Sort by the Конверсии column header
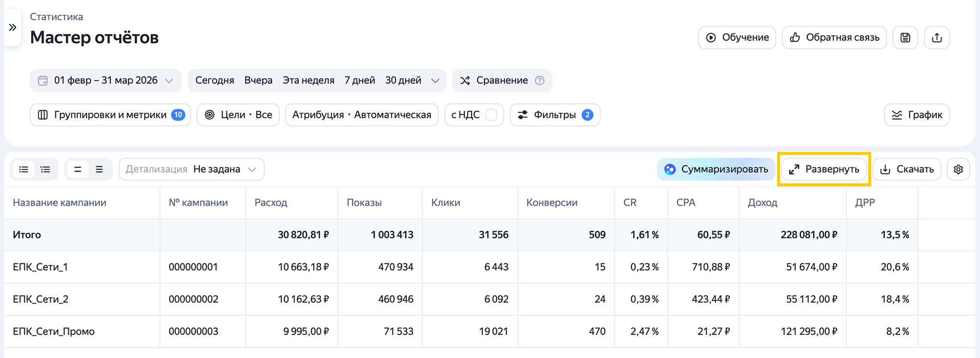 [552, 203]
